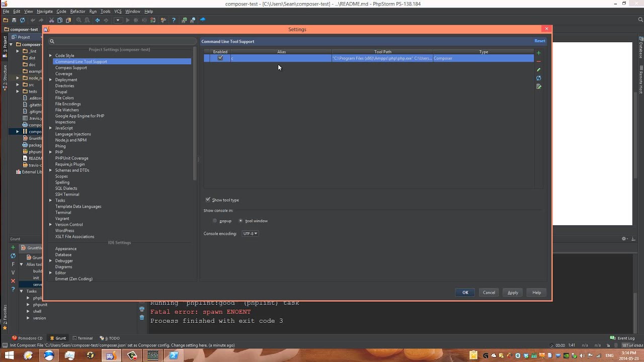
Task: Click the trash clear-console icon
Action: (142, 317)
